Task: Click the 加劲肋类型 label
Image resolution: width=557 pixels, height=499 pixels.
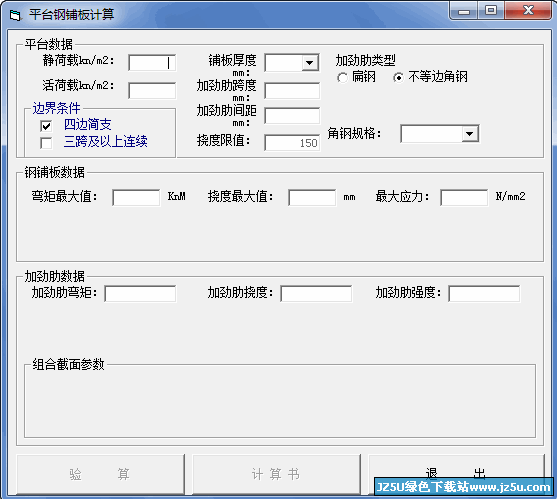Action: tap(366, 61)
